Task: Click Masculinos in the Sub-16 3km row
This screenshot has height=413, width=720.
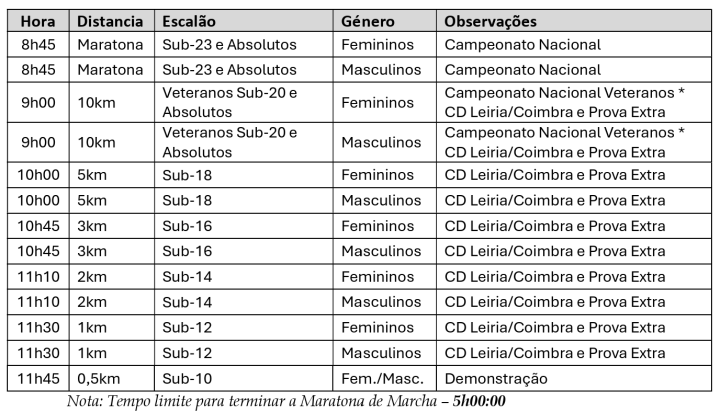Action: click(x=381, y=251)
